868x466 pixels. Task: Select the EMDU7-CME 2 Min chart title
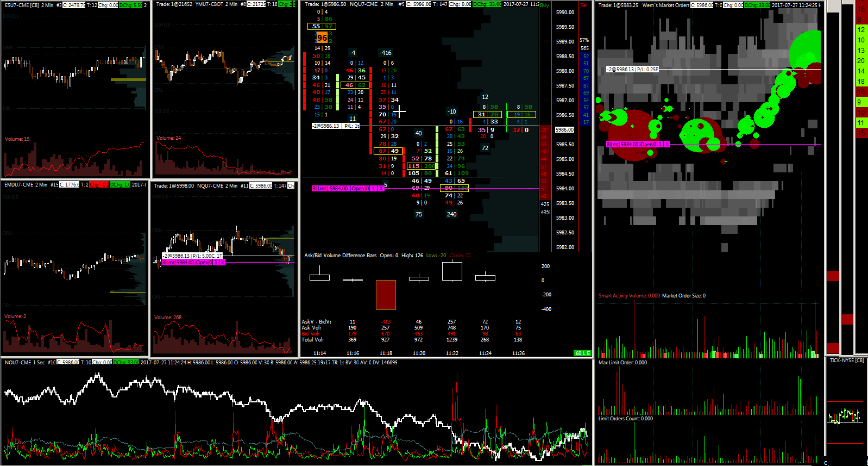(x=26, y=185)
